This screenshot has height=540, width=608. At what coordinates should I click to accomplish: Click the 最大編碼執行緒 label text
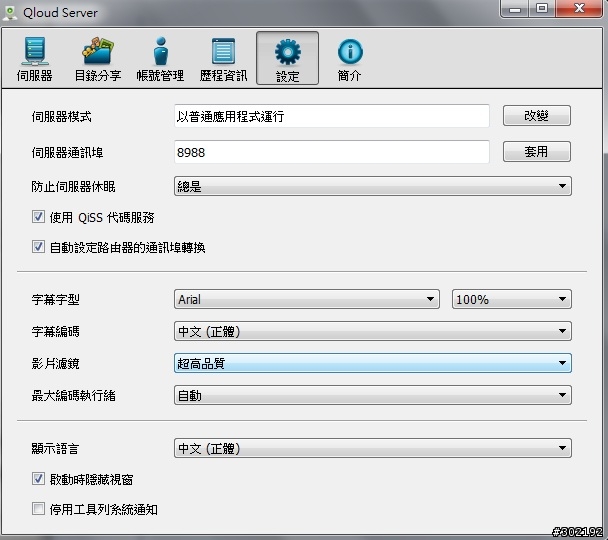(x=73, y=395)
